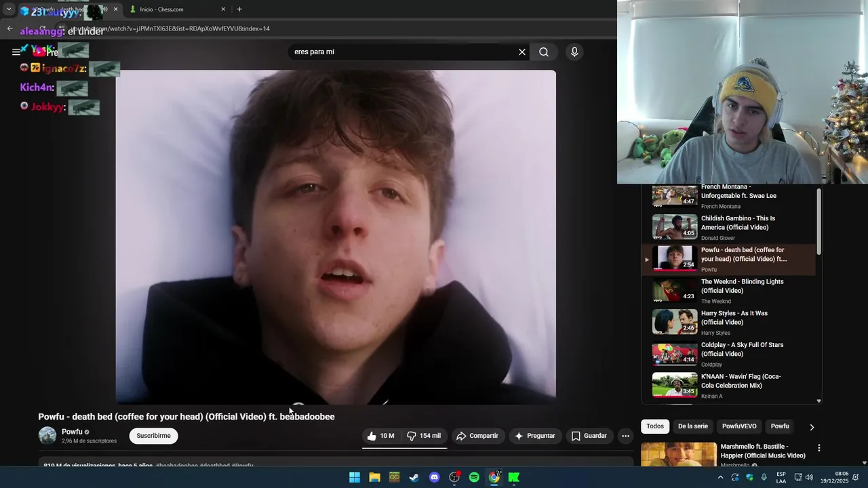This screenshot has height=488, width=868.
Task: Open a new browser tab
Action: tap(239, 9)
